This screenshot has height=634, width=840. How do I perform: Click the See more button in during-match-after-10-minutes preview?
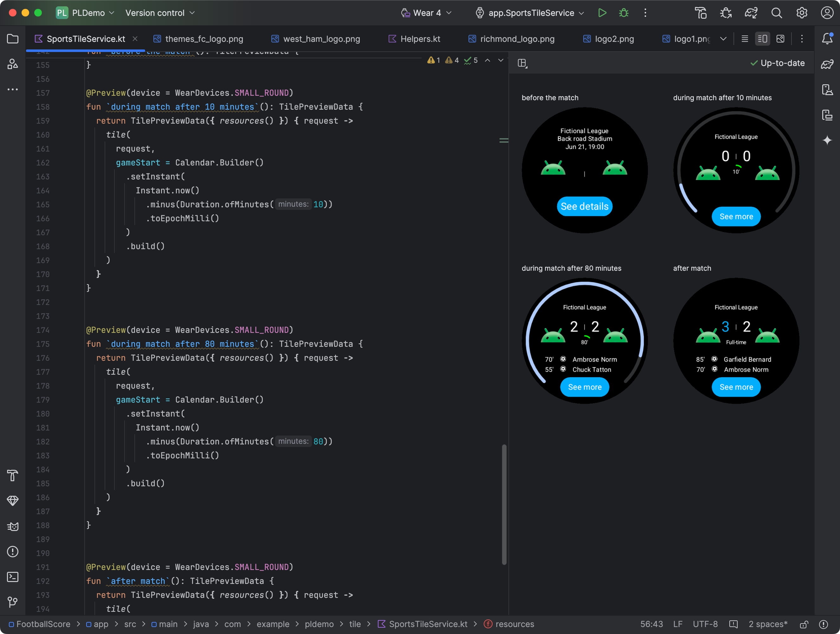736,217
